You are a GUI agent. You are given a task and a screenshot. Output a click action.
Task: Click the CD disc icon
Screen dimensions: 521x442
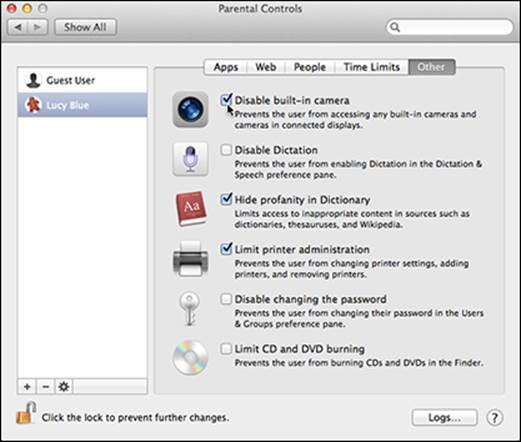[x=190, y=357]
